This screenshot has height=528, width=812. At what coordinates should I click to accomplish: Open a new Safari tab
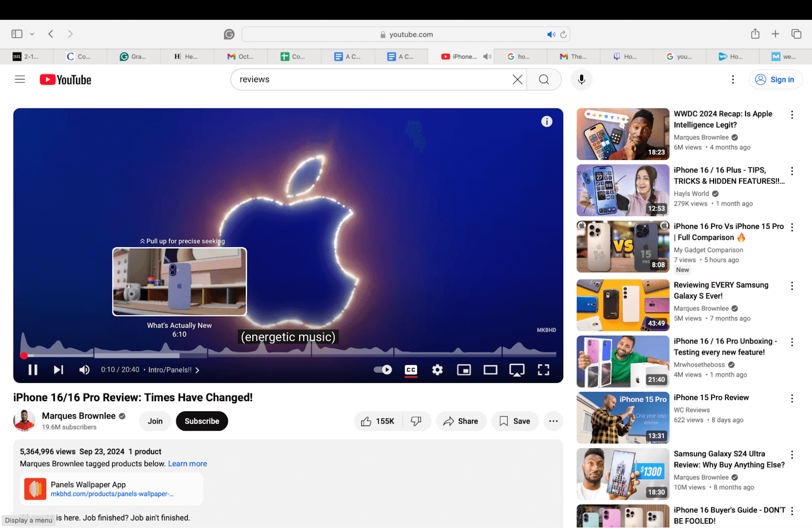(775, 34)
